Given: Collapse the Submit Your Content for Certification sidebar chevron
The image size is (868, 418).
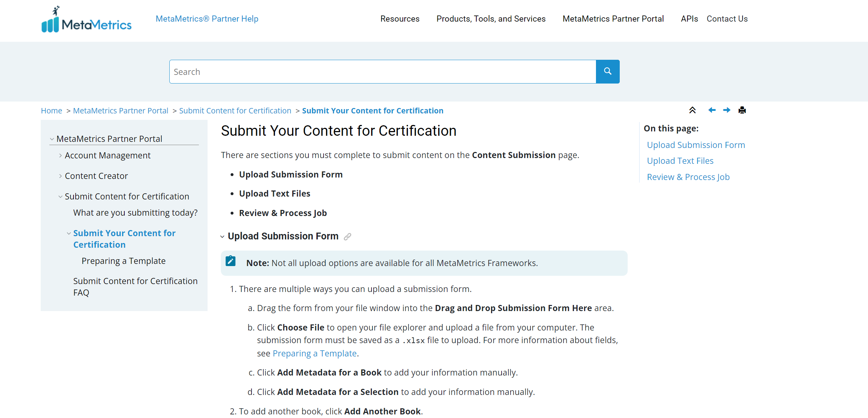Looking at the screenshot, I should click(x=69, y=233).
